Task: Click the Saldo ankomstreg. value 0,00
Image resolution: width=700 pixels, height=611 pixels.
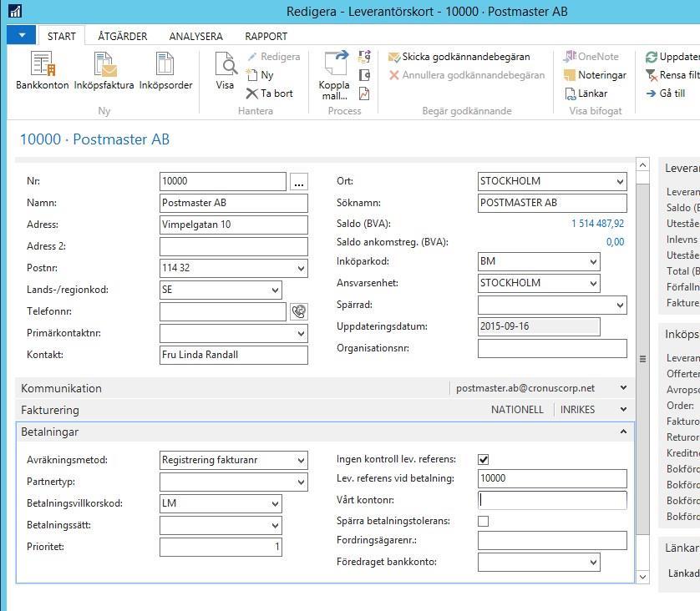Action: [x=615, y=242]
